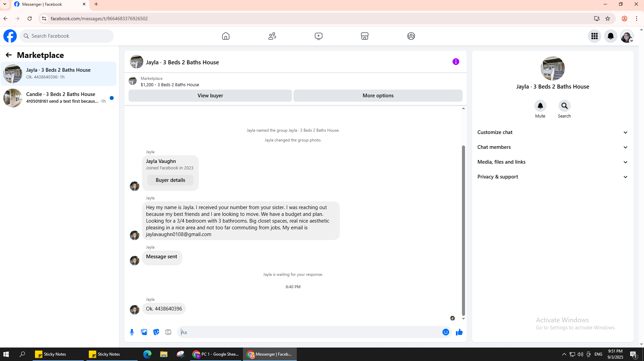The width and height of the screenshot is (644, 361).
Task: Choose a GIF from composer toolbar
Action: pos(168,332)
